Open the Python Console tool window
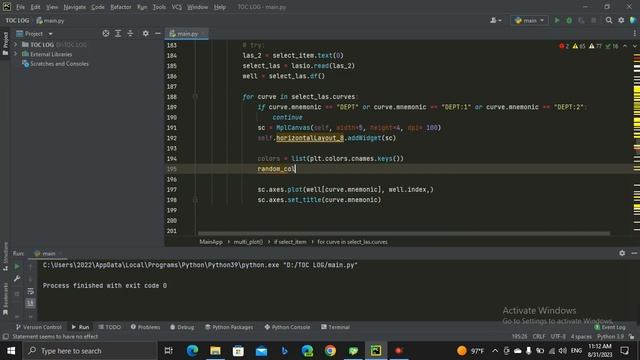The width and height of the screenshot is (640, 360). tap(287, 327)
